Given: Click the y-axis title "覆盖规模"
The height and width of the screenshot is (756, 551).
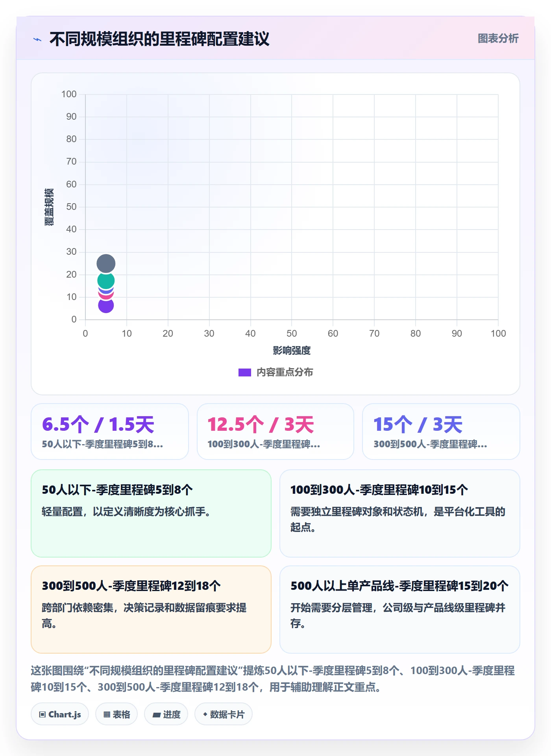Looking at the screenshot, I should [x=49, y=207].
